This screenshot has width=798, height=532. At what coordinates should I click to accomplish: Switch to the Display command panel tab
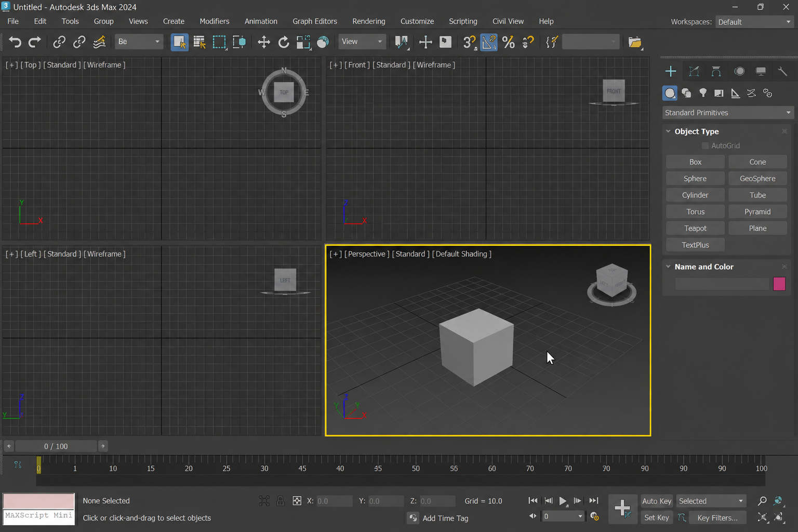[x=761, y=71]
